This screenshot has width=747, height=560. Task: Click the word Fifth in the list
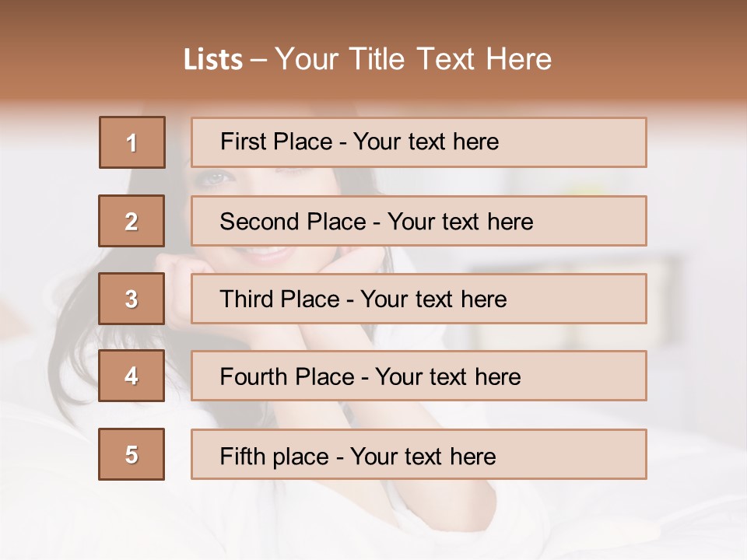tap(243, 456)
